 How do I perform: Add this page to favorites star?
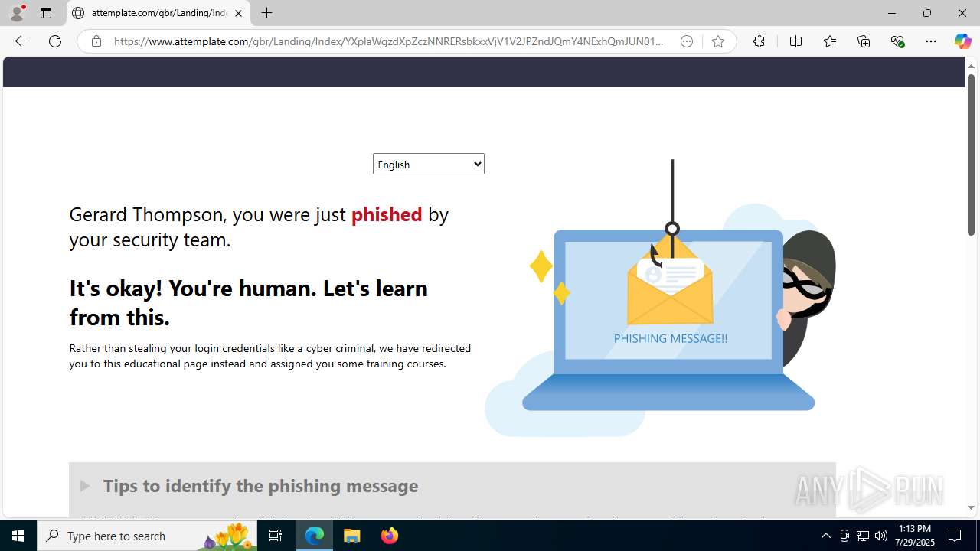(718, 41)
